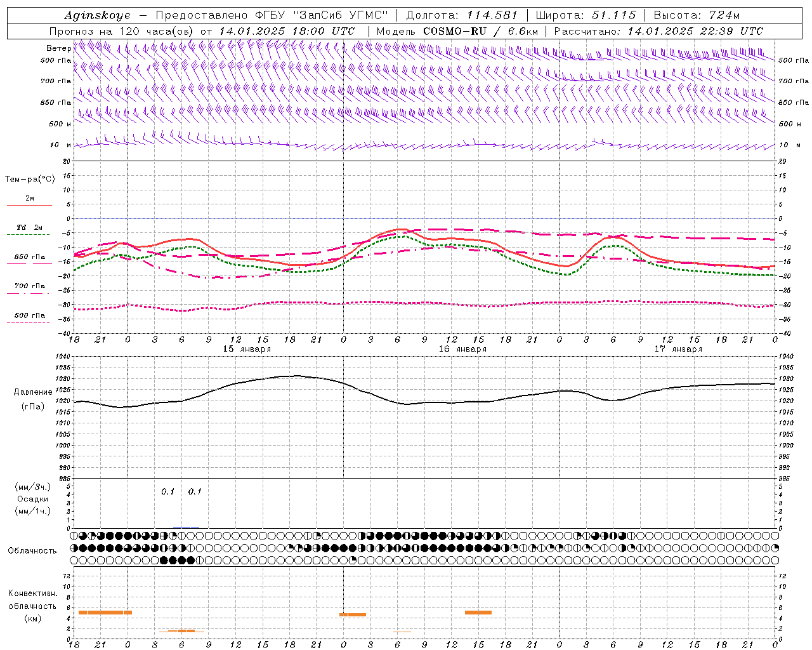Click the forecast start time 14.01.2025 18:00 UTC

[x=287, y=31]
